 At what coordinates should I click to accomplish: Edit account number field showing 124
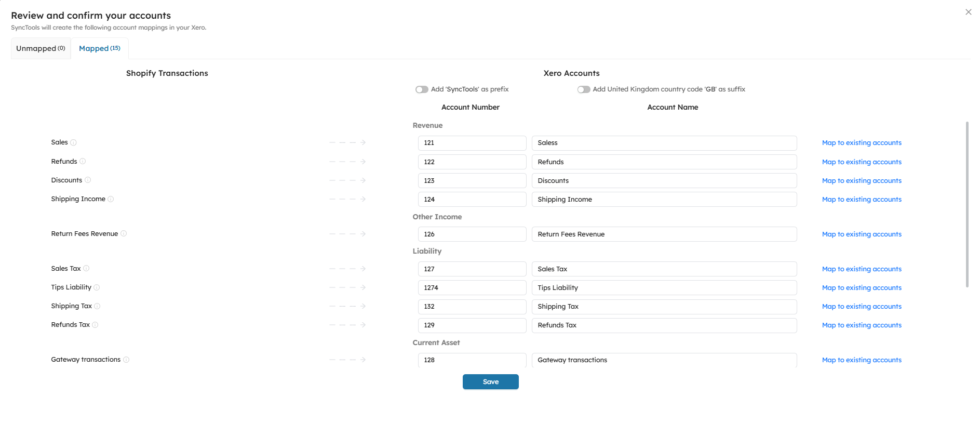472,199
